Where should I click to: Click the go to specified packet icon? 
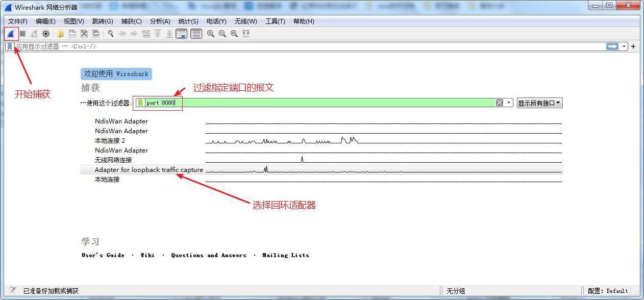[x=146, y=34]
